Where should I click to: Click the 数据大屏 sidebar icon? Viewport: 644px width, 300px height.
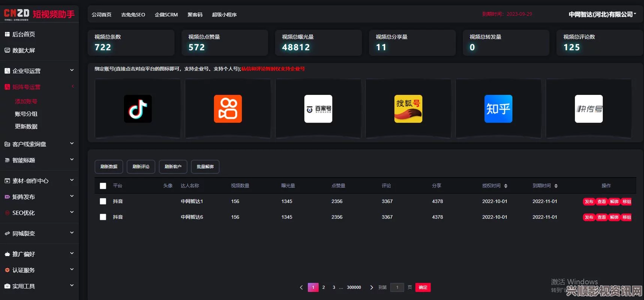[x=7, y=50]
